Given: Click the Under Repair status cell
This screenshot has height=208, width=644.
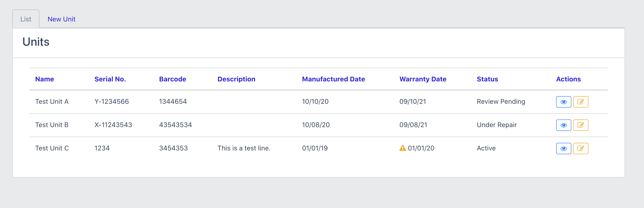Looking at the screenshot, I should [x=497, y=125].
